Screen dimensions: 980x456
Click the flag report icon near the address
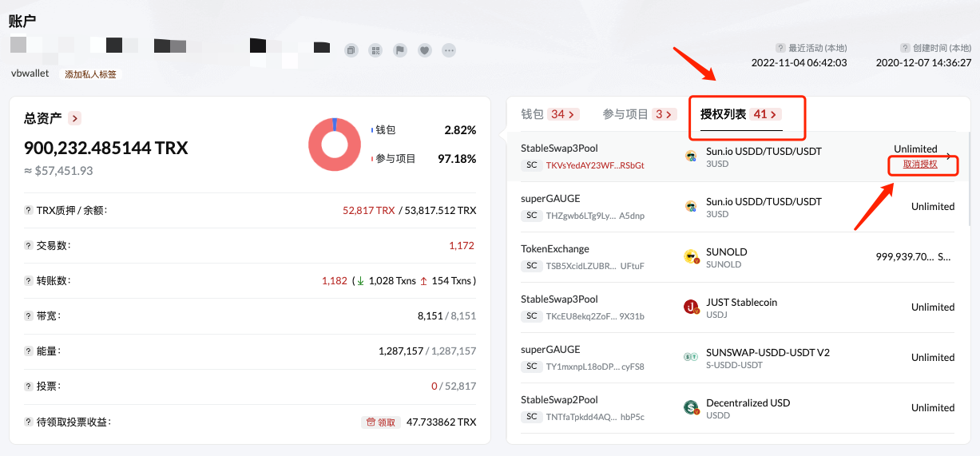coord(400,50)
